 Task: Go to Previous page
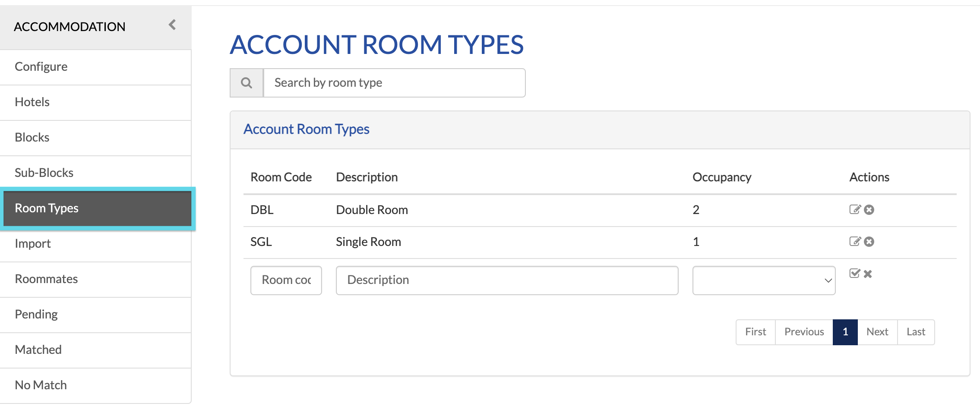pos(804,332)
